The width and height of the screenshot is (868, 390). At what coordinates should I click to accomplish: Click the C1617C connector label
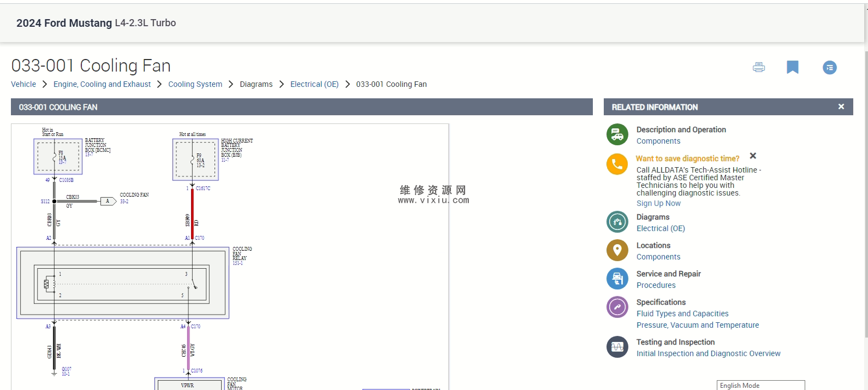[x=203, y=188]
